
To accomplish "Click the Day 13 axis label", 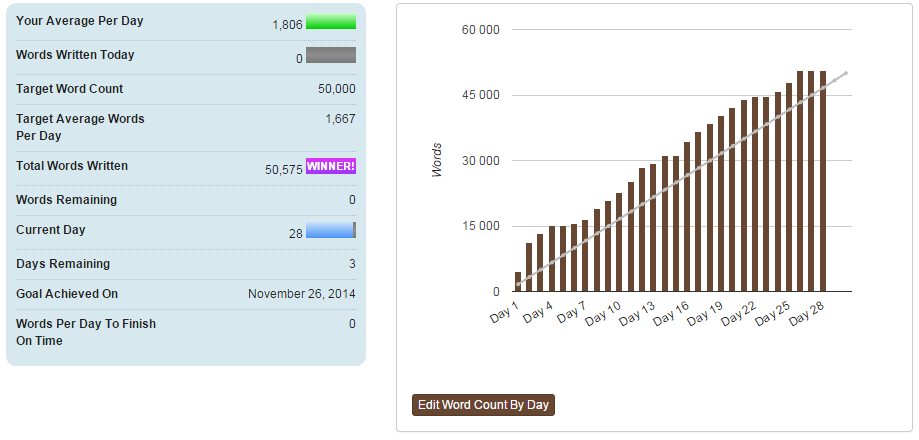I will (x=638, y=313).
